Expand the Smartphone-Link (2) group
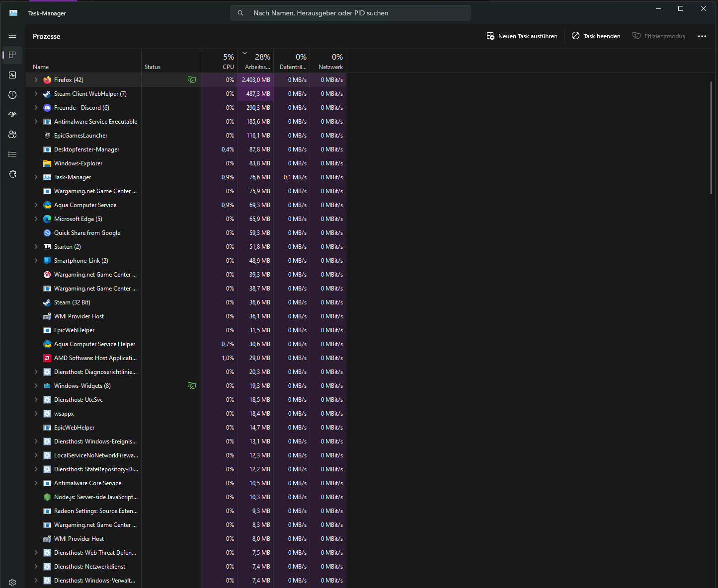The width and height of the screenshot is (718, 588). pyautogui.click(x=36, y=261)
